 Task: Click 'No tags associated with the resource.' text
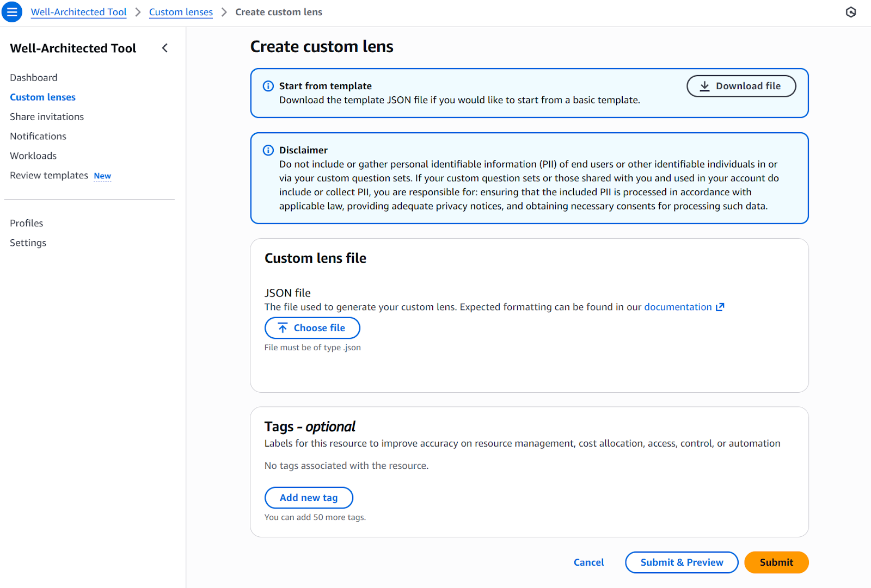346,466
